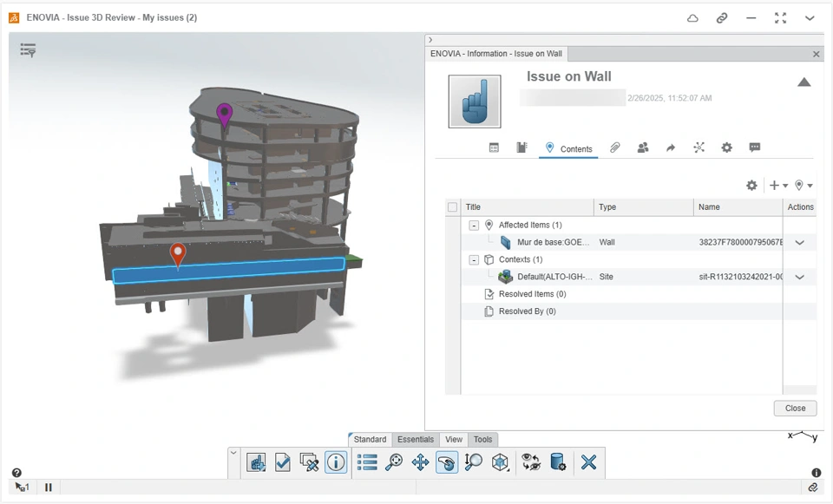Open the building-with-ruler tab icon
Image resolution: width=833 pixels, height=504 pixels.
(521, 147)
